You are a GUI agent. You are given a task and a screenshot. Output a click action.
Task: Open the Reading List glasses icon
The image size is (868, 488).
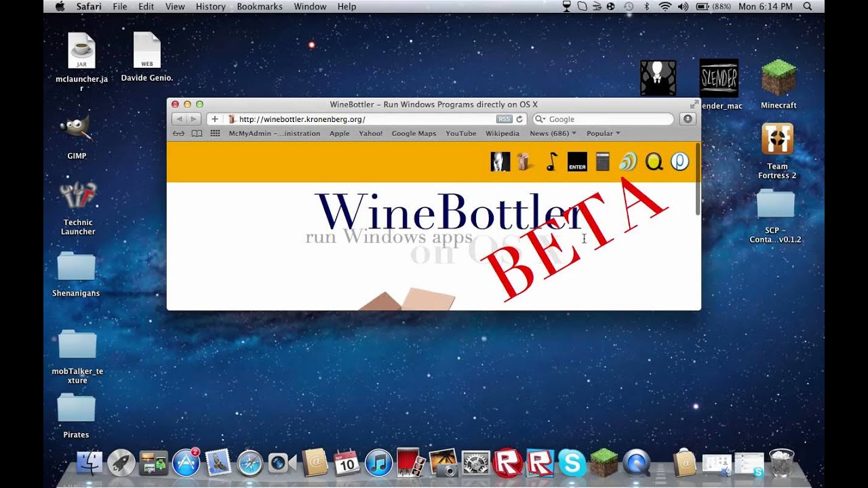178,134
